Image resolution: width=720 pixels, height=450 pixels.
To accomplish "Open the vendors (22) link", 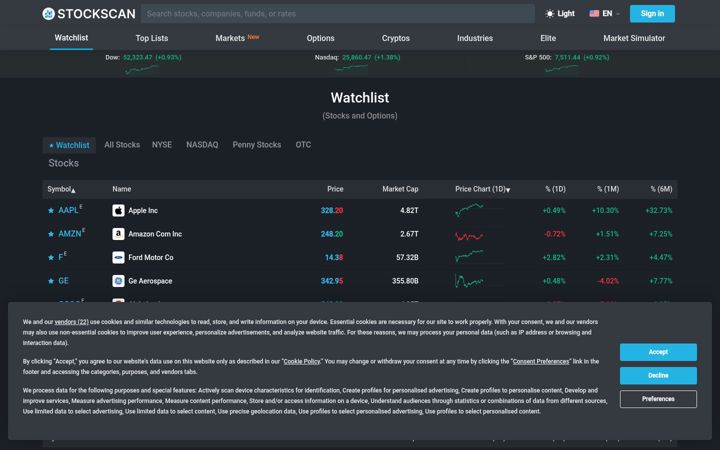I will 71,322.
